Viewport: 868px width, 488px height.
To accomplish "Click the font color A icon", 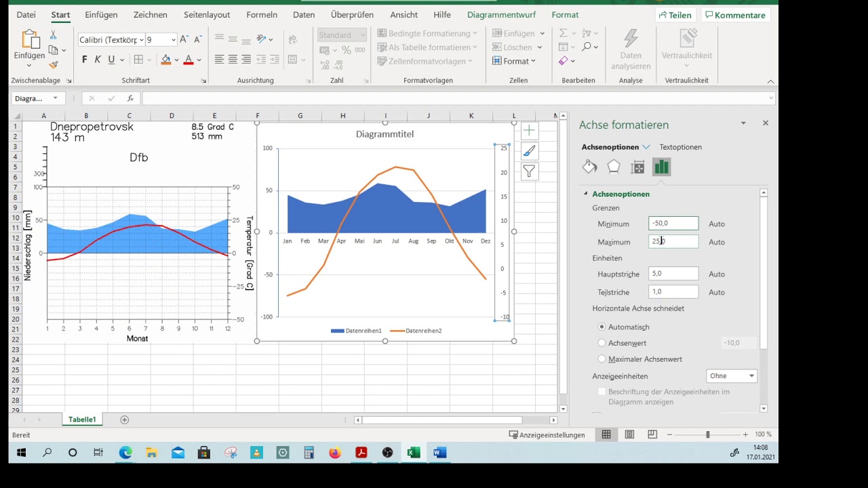I will (x=189, y=60).
